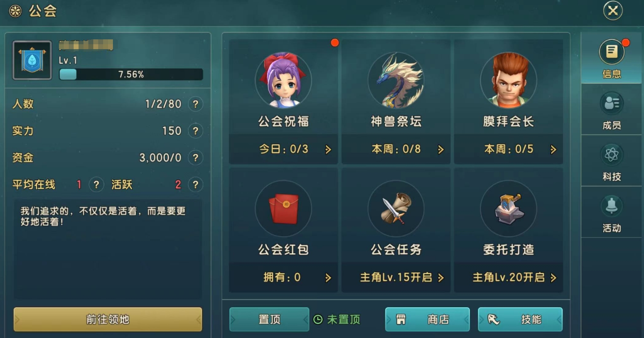
Task: Open the 公会红包 red envelope icon
Action: tap(283, 209)
